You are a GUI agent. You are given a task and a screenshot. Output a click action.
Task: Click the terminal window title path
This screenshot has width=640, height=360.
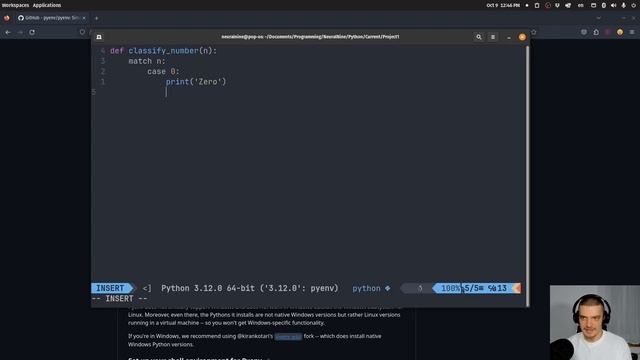[x=310, y=37]
